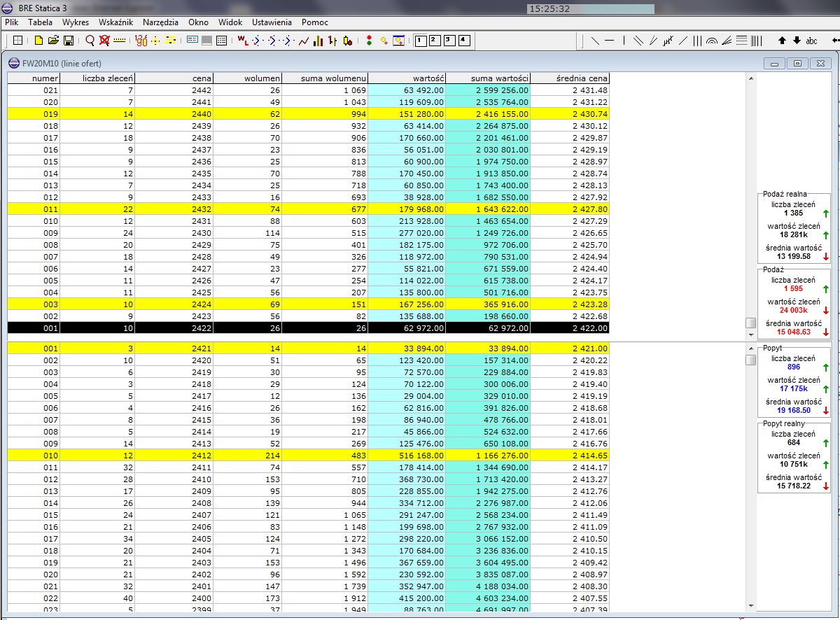The width and height of the screenshot is (840, 620).
Task: Click the 'średnia cena' column header
Action: coord(582,78)
